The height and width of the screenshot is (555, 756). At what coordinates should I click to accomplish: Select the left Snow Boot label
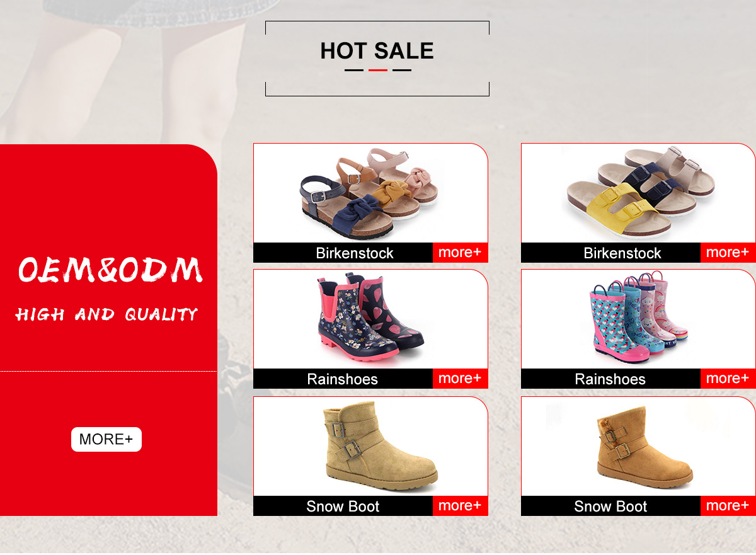pyautogui.click(x=343, y=506)
